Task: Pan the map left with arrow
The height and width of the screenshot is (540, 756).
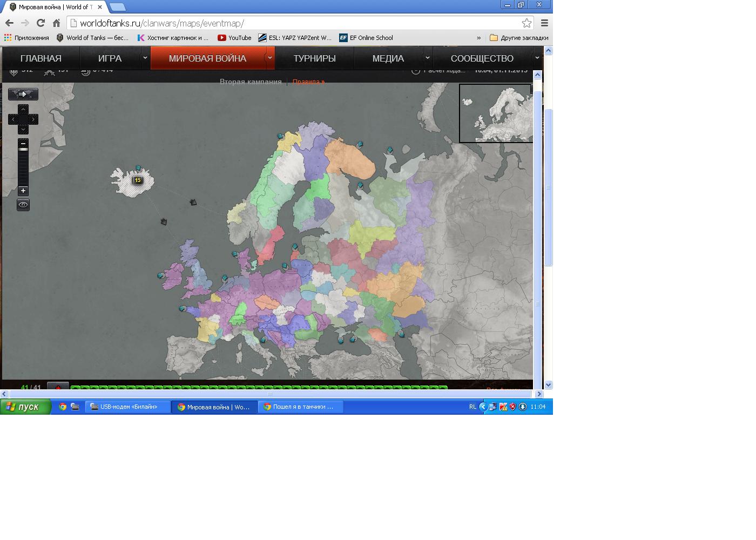Action: (13, 119)
